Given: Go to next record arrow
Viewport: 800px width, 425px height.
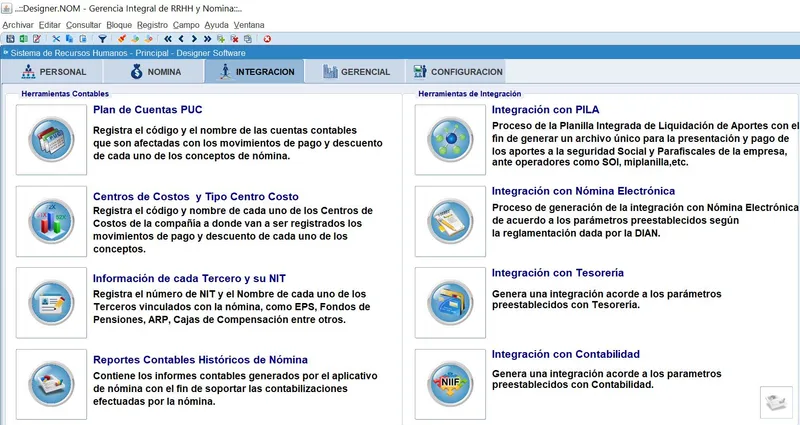Looking at the screenshot, I should pos(194,39).
